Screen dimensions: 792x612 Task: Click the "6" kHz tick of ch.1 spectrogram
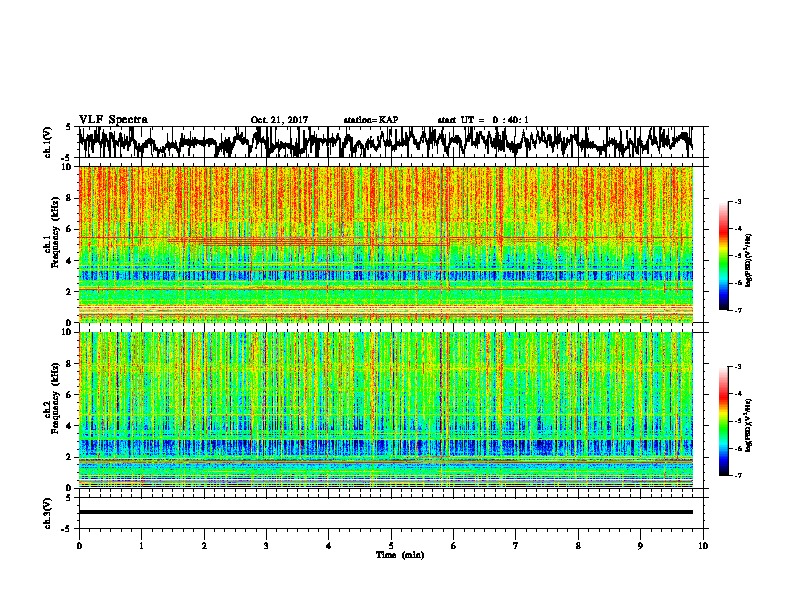70,229
